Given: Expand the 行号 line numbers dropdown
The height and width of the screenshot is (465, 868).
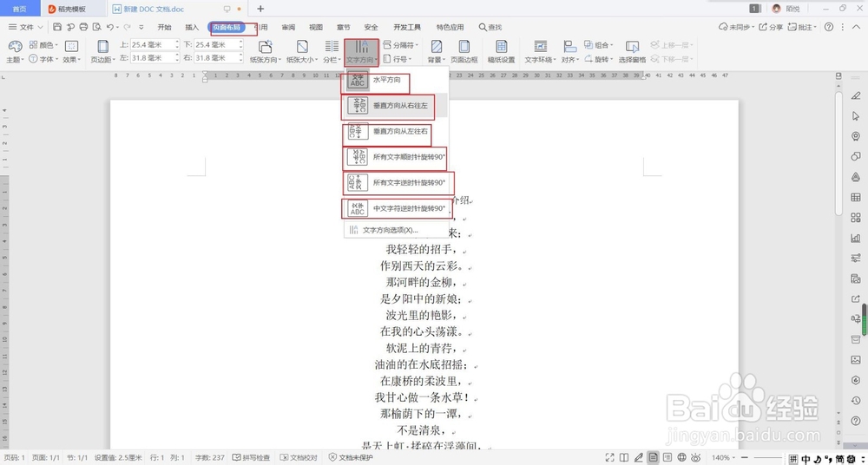Looking at the screenshot, I should [x=397, y=59].
